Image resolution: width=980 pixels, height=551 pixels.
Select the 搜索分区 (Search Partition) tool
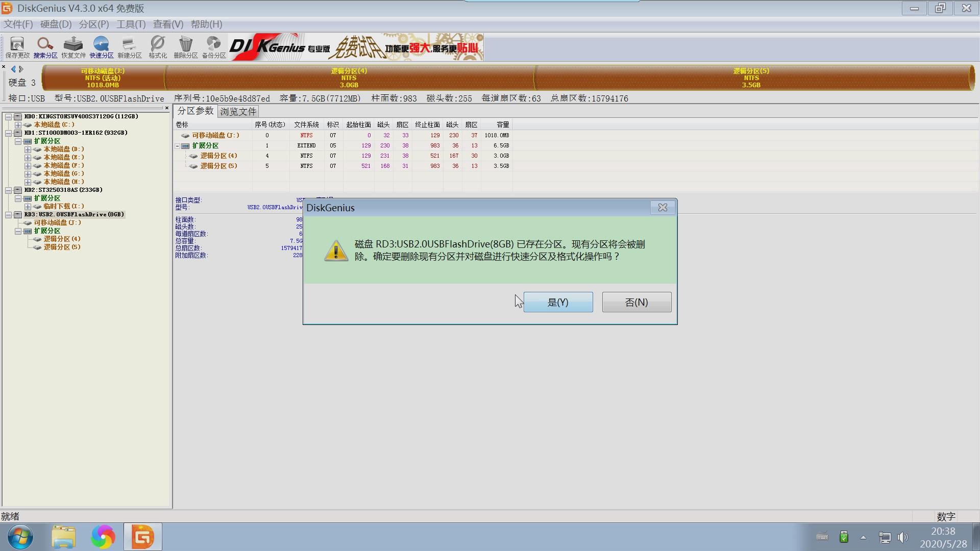(45, 47)
